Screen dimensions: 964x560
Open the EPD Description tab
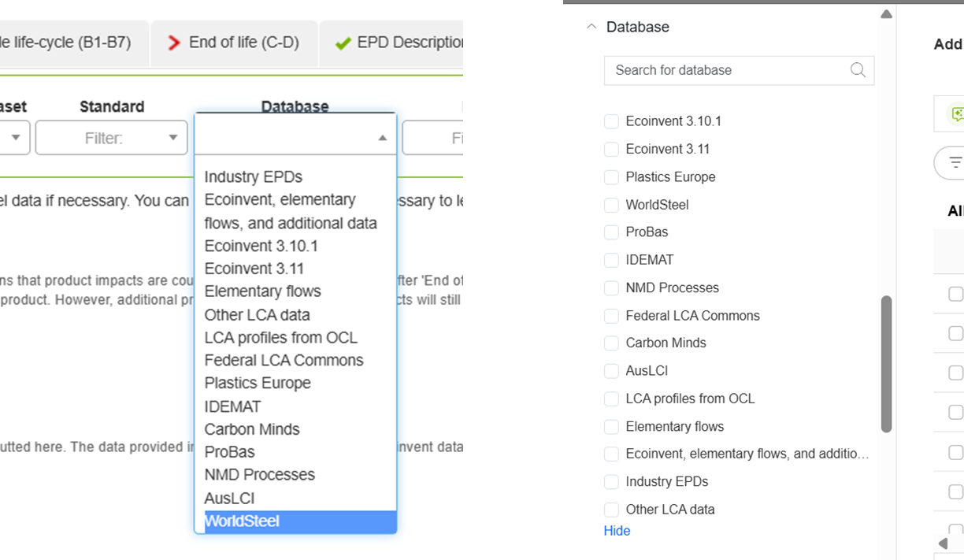click(410, 43)
